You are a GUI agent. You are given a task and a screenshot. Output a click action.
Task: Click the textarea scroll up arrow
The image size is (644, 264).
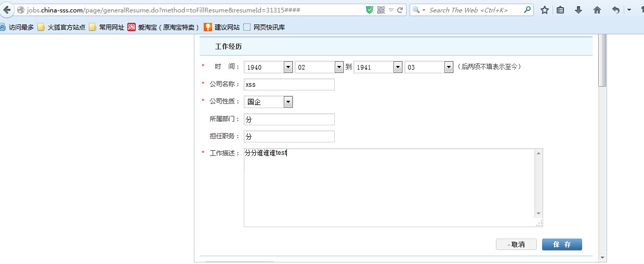coord(538,153)
